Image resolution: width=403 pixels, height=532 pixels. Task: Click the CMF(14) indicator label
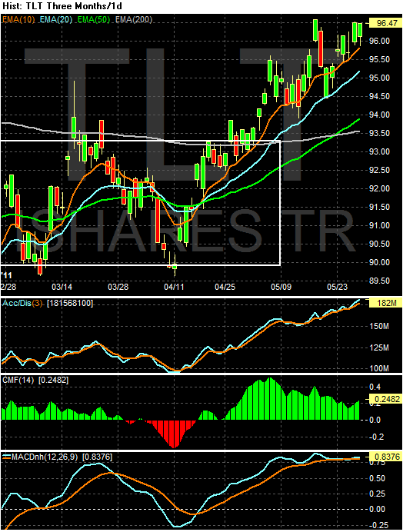(x=18, y=380)
